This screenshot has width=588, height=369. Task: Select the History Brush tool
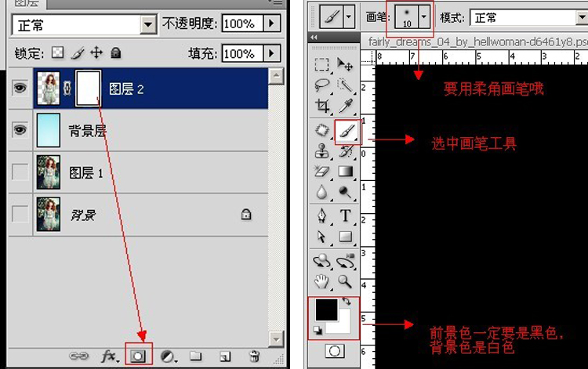pos(345,151)
